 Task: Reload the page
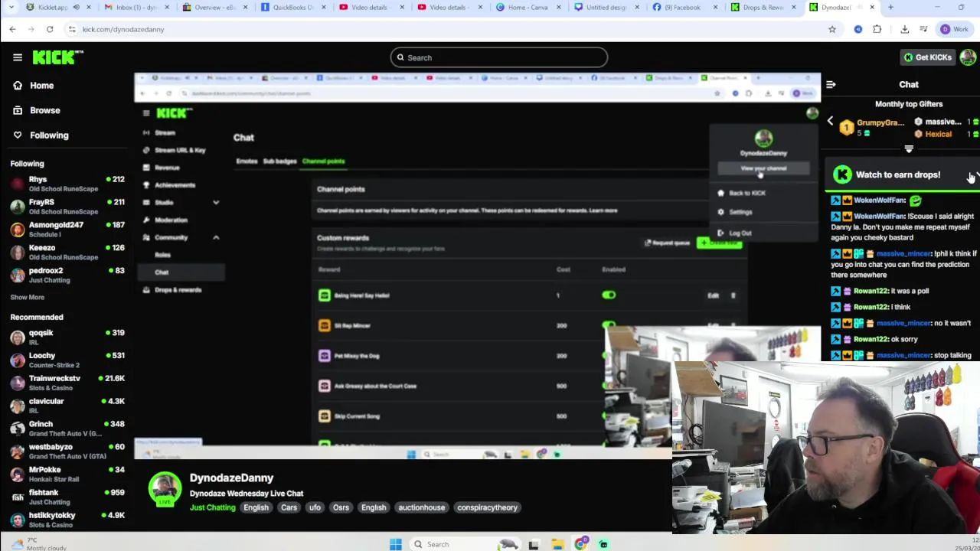coord(50,29)
